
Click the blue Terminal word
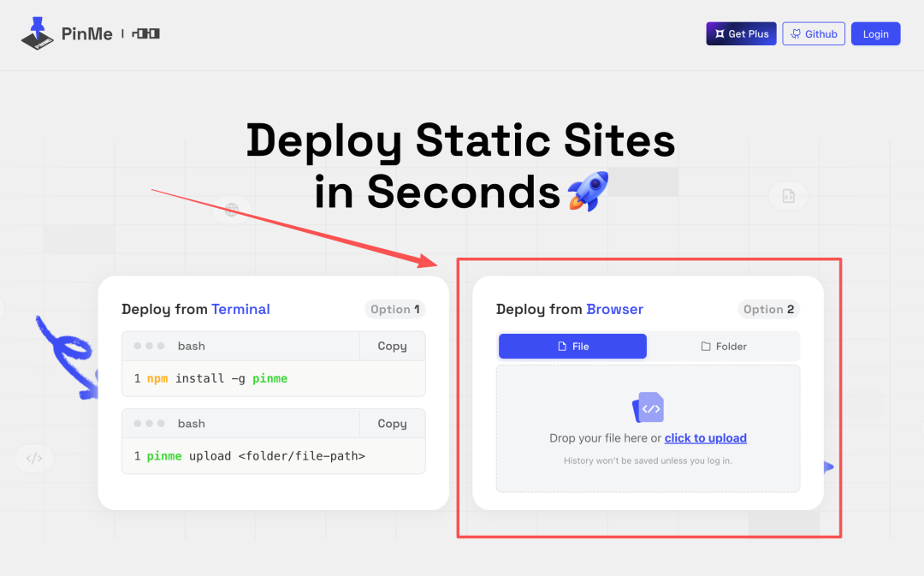(x=240, y=310)
